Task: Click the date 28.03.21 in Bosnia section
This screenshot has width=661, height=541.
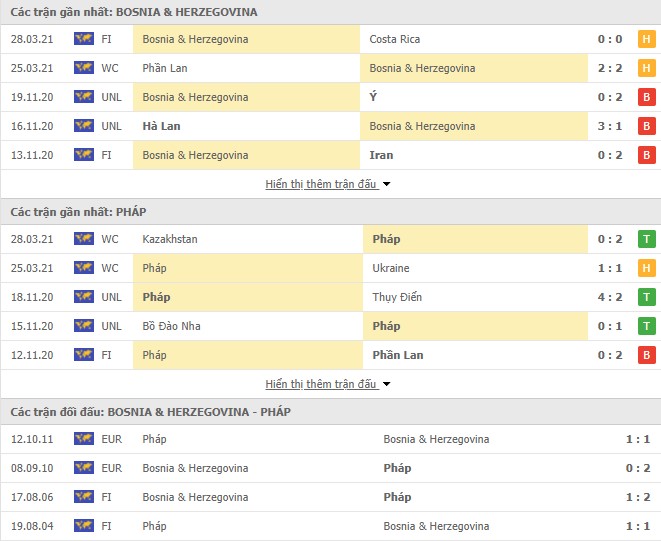Action: click(x=32, y=39)
